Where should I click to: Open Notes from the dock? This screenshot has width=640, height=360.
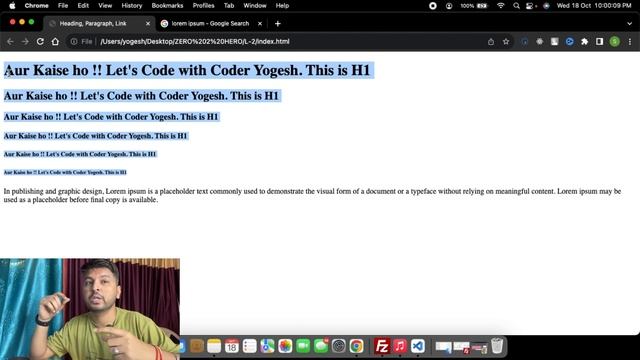[214, 346]
